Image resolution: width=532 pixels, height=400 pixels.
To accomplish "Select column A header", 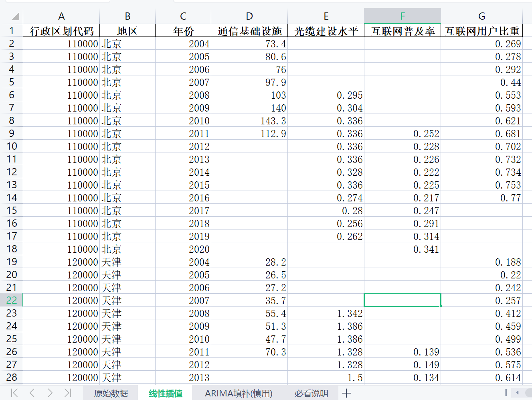I will coord(61,16).
